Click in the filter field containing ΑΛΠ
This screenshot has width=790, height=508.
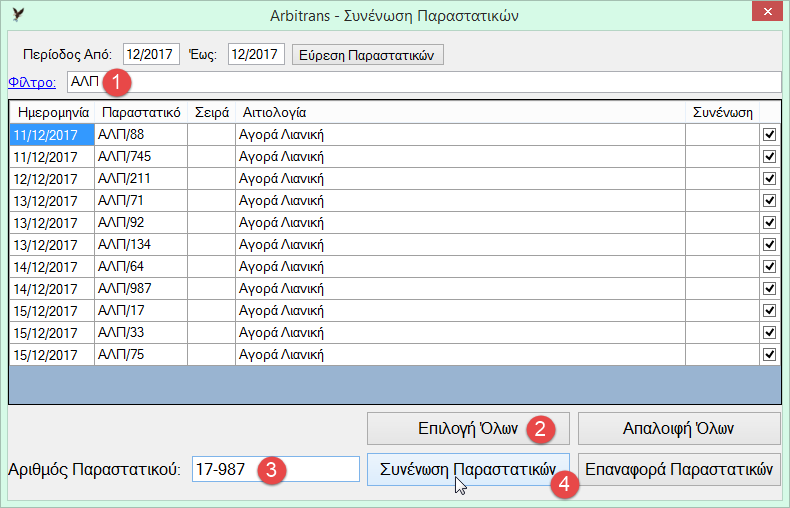tap(424, 82)
